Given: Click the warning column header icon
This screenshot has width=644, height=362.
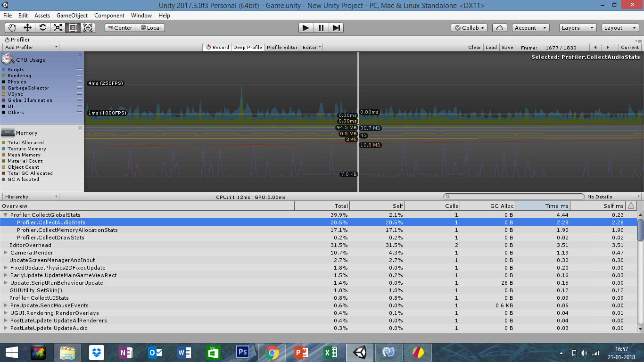Looking at the screenshot, I should (x=631, y=206).
